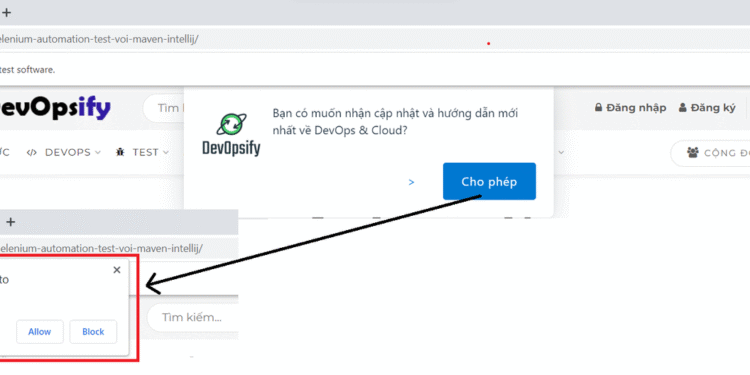Click the lower browser address bar URL
The width and height of the screenshot is (750, 375).
(x=101, y=249)
